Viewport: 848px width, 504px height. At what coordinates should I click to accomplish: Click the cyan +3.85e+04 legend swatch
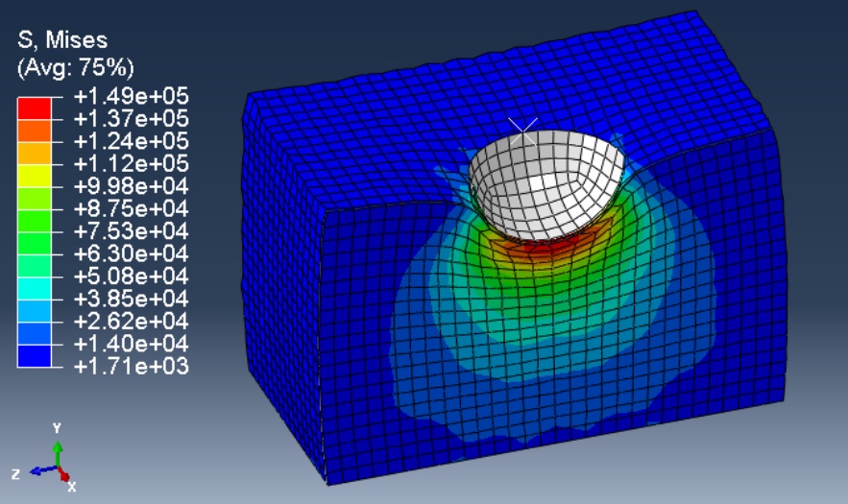tap(35, 289)
